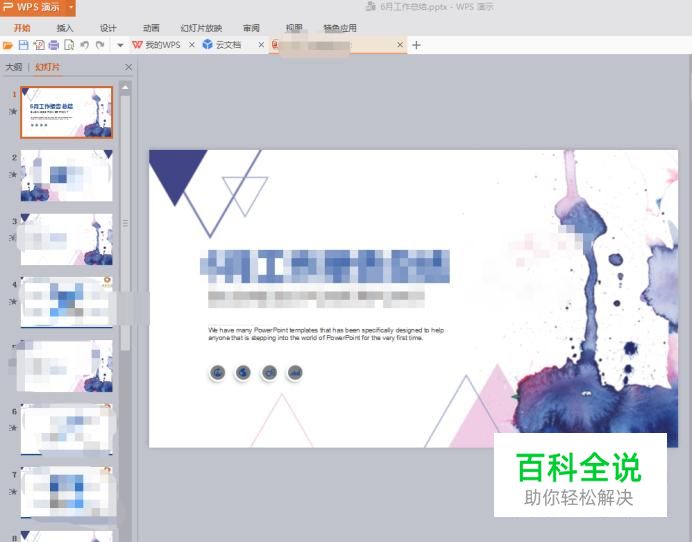Select slide 4 thumbnail

[x=67, y=302]
